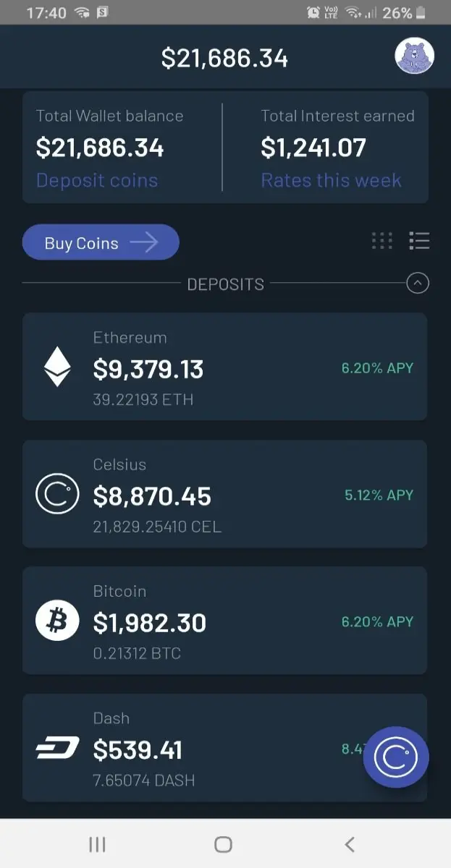Viewport: 451px width, 868px height.
Task: Collapse the Deposits section
Action: 418,284
